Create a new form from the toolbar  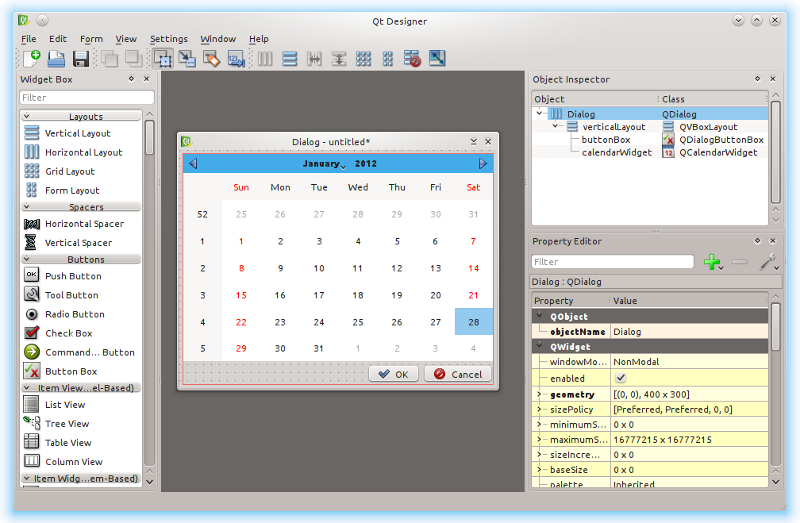click(x=32, y=59)
